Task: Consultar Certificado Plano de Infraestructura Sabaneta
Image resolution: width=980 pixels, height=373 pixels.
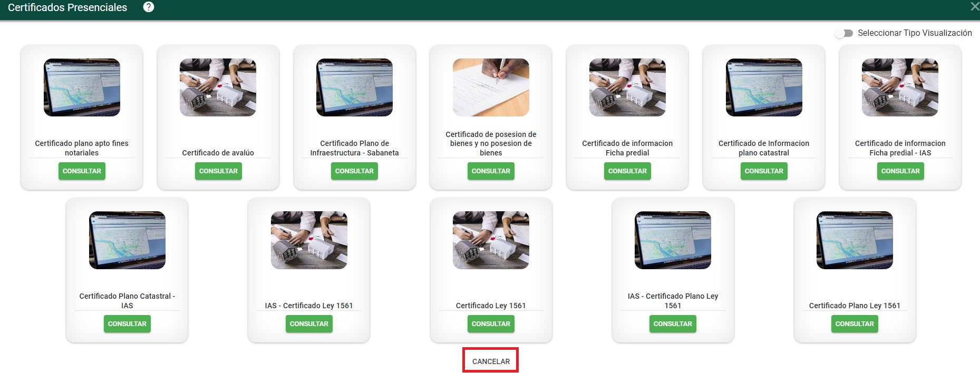Action: coord(354,171)
